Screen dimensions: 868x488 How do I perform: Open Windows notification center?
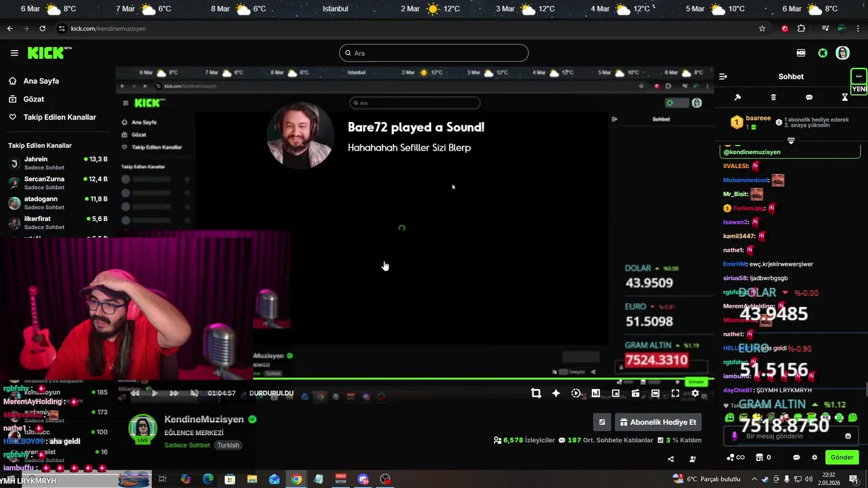click(x=853, y=479)
